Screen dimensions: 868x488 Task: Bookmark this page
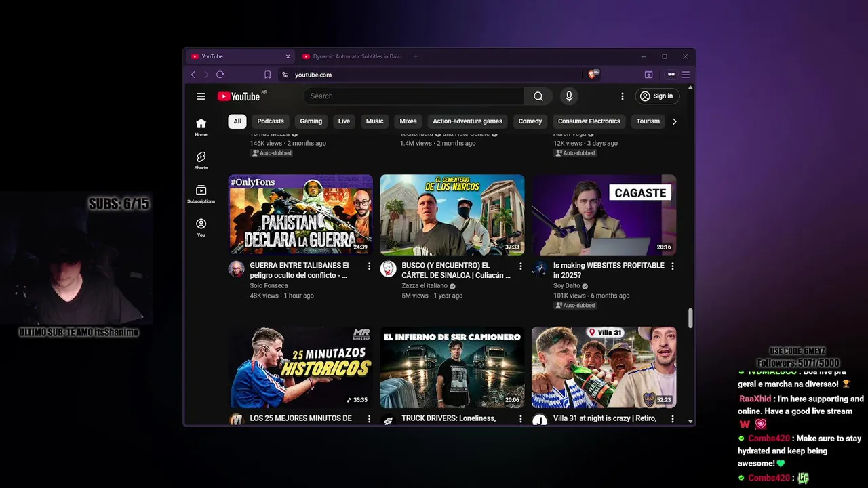pos(267,75)
